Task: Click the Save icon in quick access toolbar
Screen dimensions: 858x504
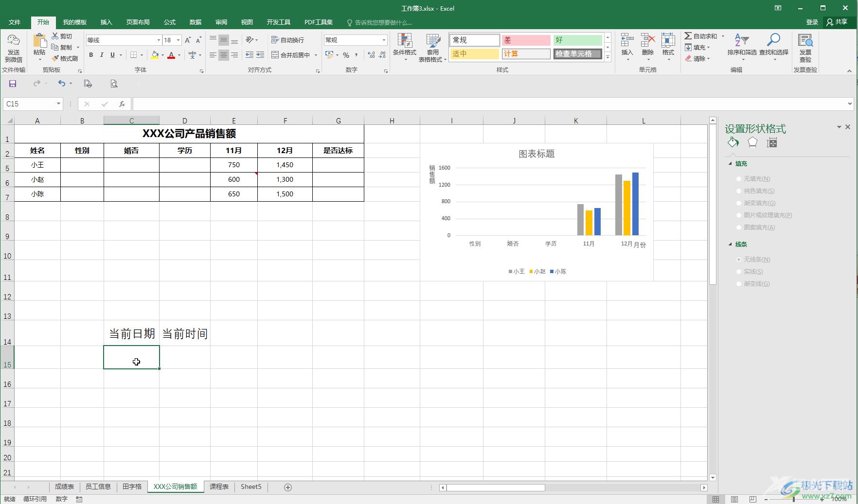Action: click(13, 84)
